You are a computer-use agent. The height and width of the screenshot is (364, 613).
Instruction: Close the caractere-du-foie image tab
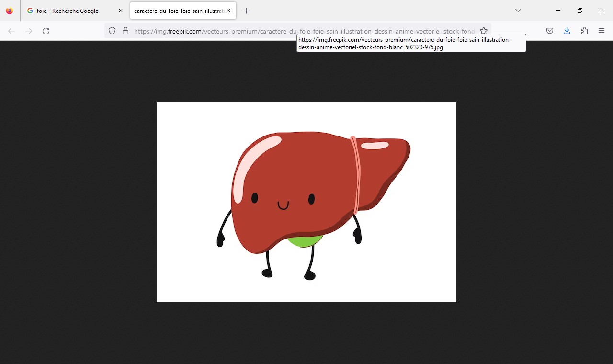[228, 11]
